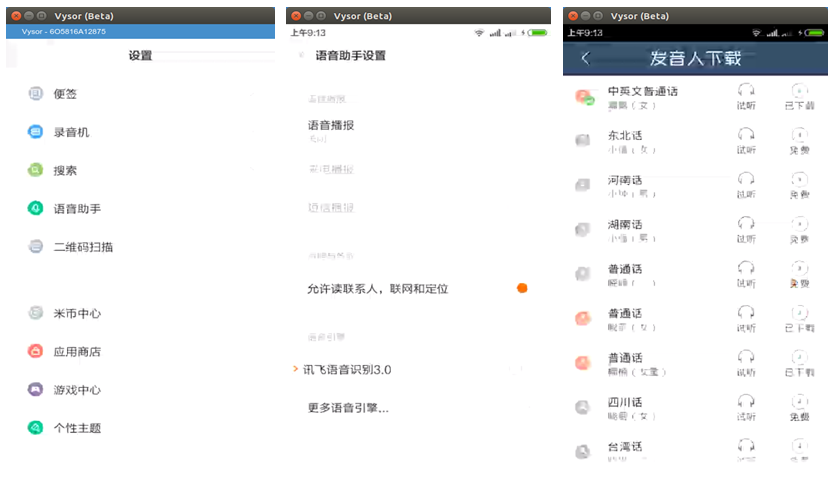Download 河南话 voice via 免费 icon
840x481 pixels.
click(799, 178)
